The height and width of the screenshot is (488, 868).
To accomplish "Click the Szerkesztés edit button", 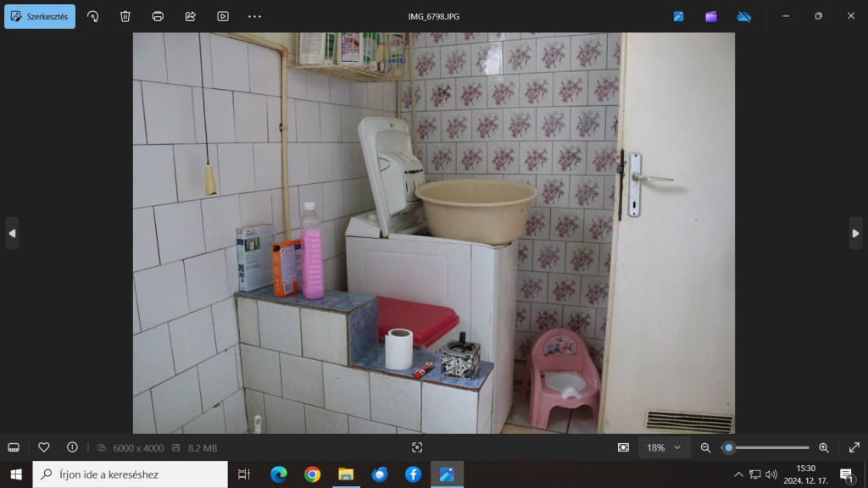I will (x=40, y=16).
